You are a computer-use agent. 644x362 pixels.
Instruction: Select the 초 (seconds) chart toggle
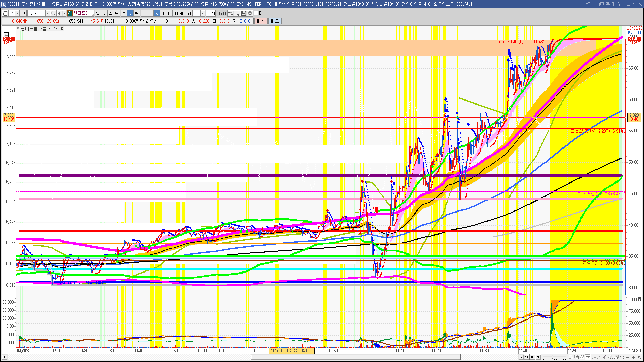pyautogui.click(x=130, y=13)
